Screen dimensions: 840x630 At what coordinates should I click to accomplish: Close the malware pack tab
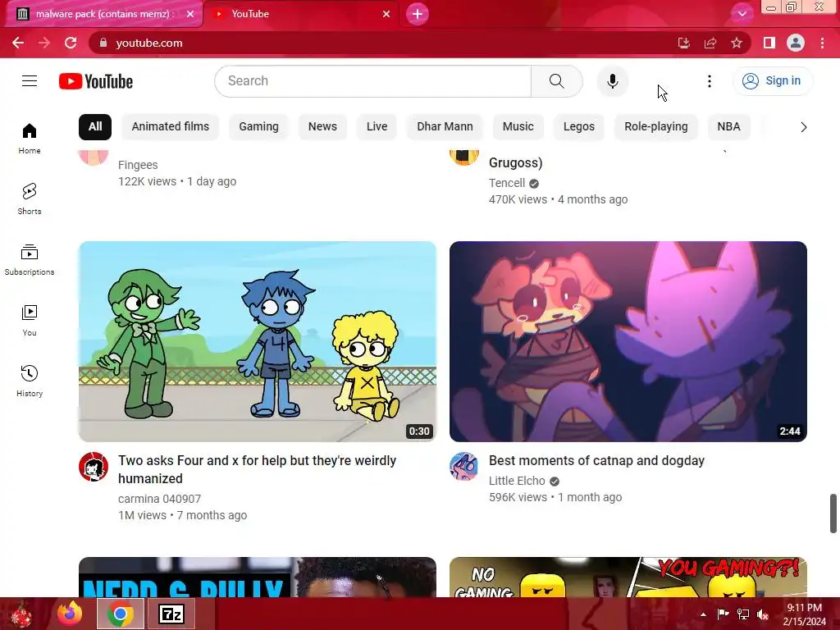click(190, 14)
